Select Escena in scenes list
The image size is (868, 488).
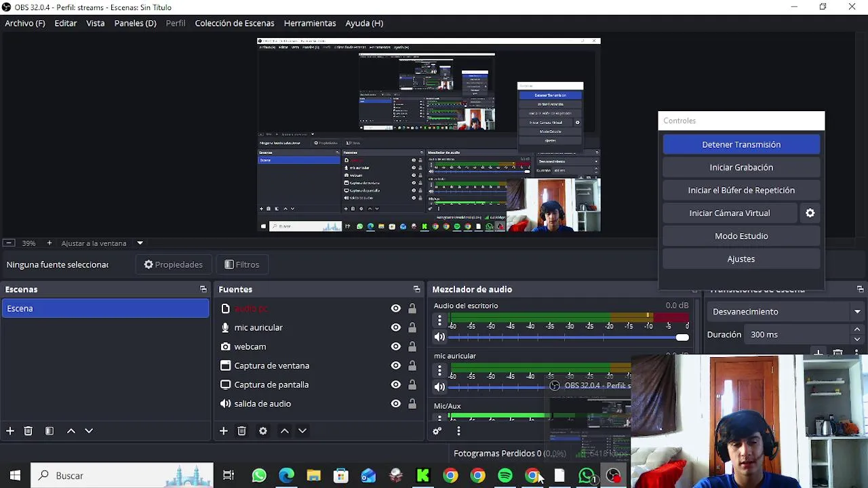[105, 308]
